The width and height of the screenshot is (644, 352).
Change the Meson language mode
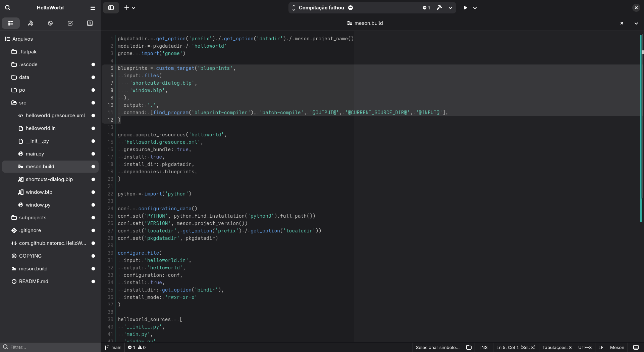tap(617, 347)
